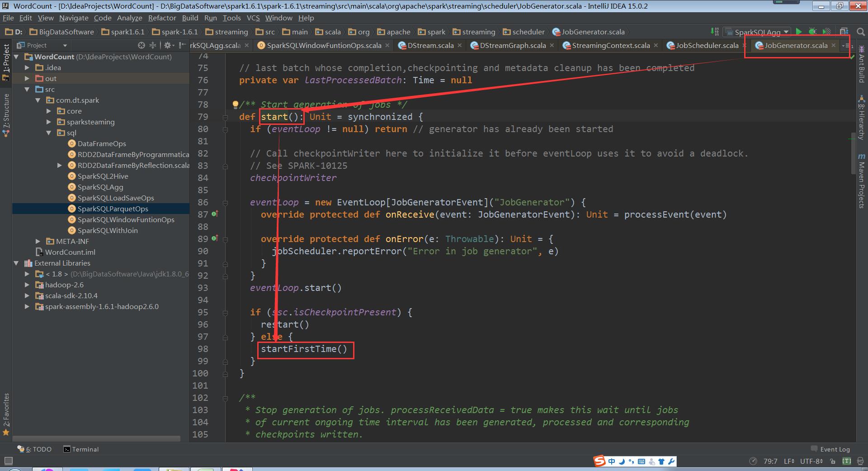
Task: Open the Navigate menu
Action: point(74,18)
